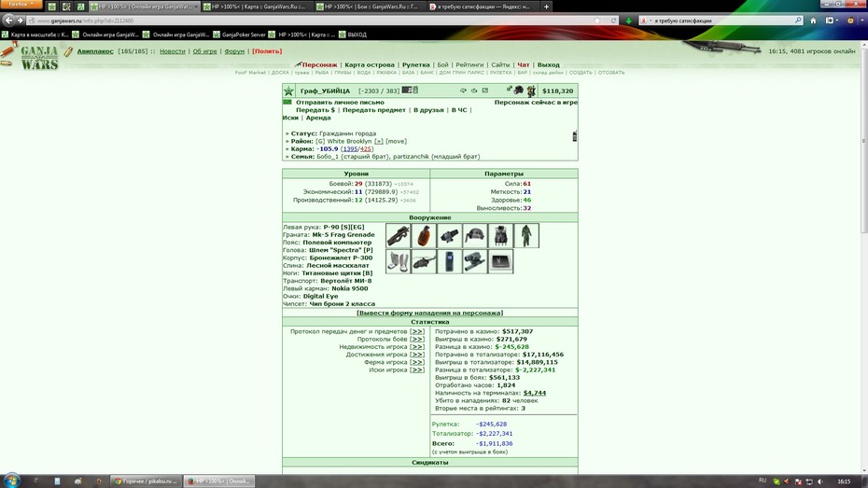Click the terminal cash $4,744 link
Image resolution: width=868 pixels, height=488 pixels.
click(x=535, y=393)
